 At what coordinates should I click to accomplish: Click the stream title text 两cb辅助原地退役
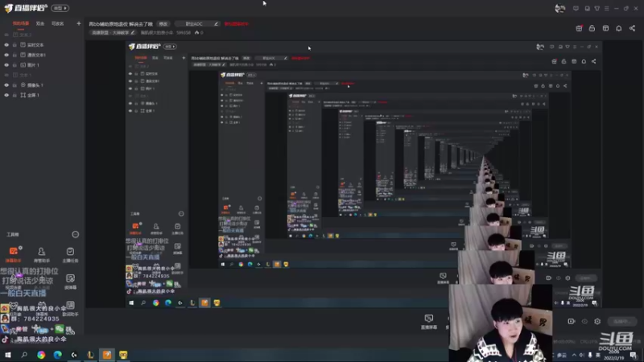pos(120,24)
